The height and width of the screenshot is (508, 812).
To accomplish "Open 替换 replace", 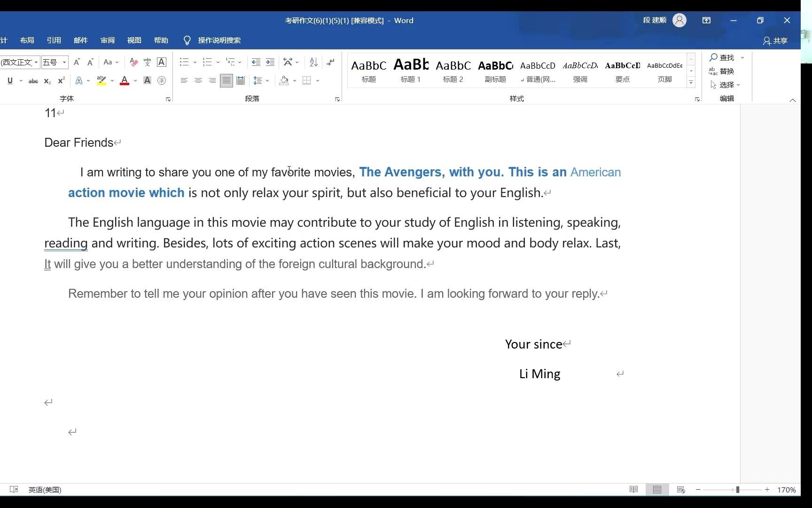I will (722, 71).
